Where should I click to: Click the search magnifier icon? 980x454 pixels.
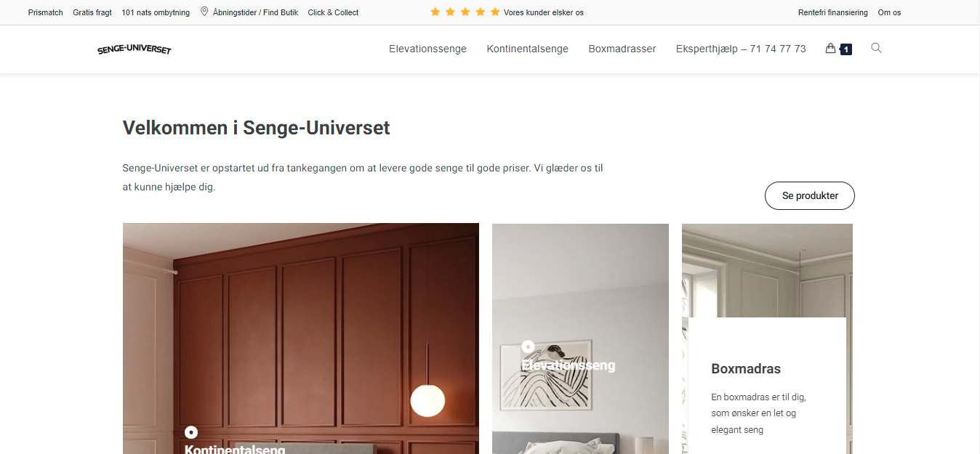point(876,48)
